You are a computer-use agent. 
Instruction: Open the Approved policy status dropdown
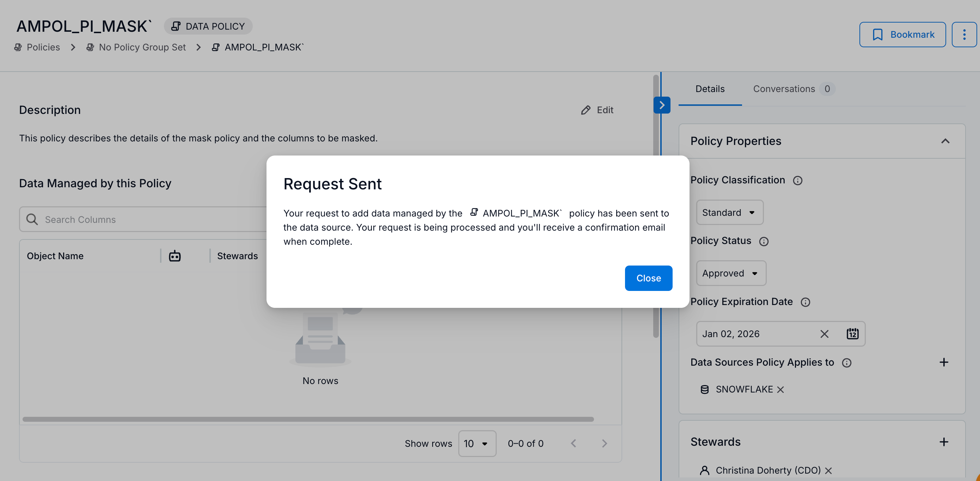click(x=731, y=273)
